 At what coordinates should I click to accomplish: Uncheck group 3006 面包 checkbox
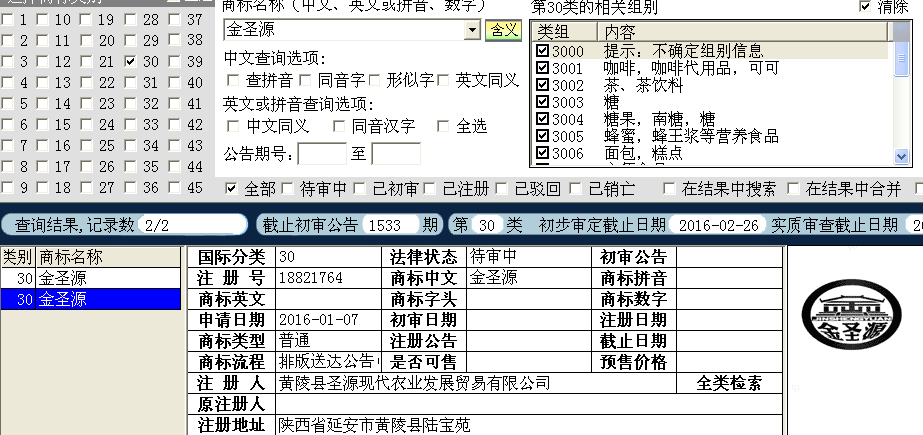[x=542, y=154]
